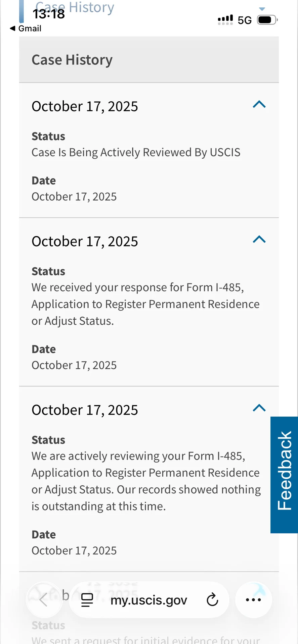
Task: Open the page menu icon left of URL
Action: click(87, 600)
